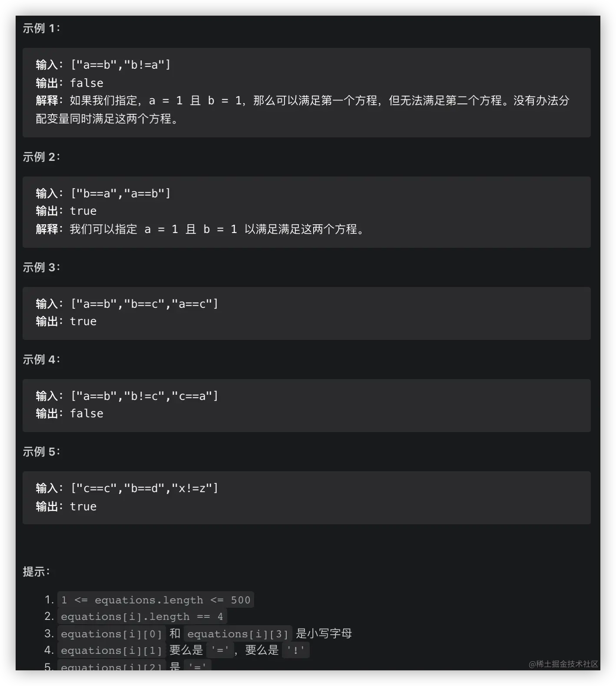Click the 示例 3 heading
This screenshot has width=616, height=686.
[41, 267]
